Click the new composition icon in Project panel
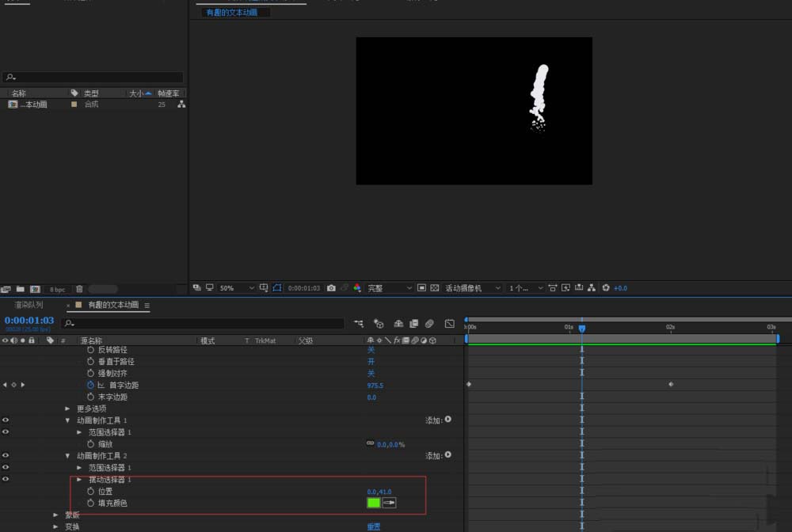This screenshot has width=792, height=532. point(35,289)
